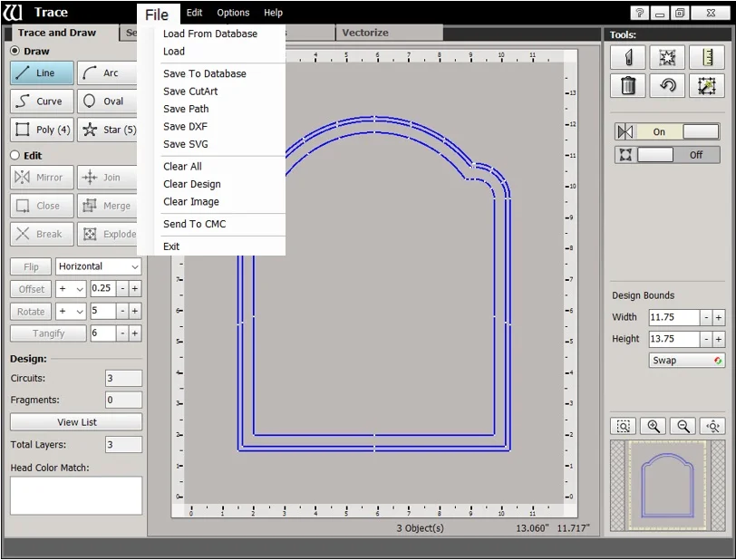Click the zoom fit all icon
736x560 pixels.
(x=712, y=426)
